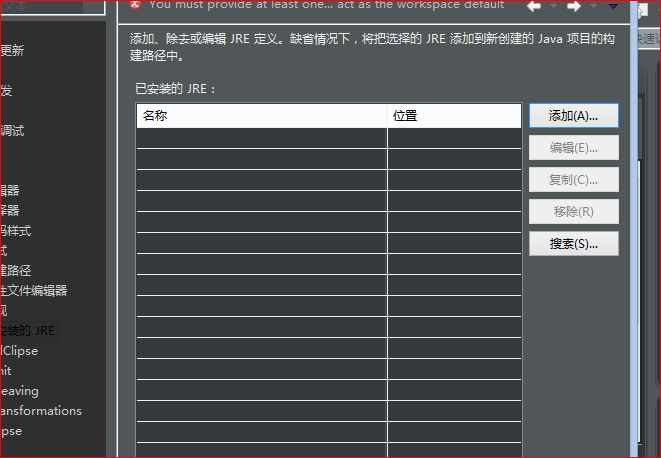Click the Search (搜索(S)...) button
This screenshot has height=458, width=661.
[x=574, y=244]
